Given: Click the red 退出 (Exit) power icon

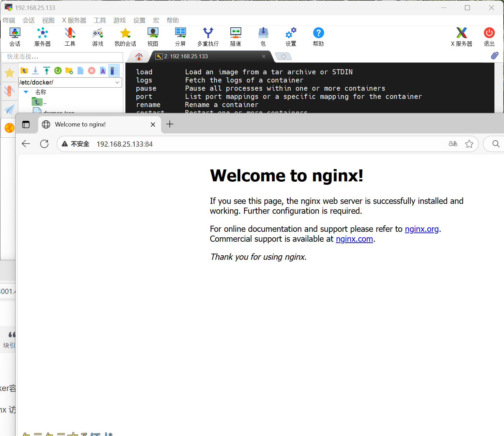Looking at the screenshot, I should (x=489, y=37).
